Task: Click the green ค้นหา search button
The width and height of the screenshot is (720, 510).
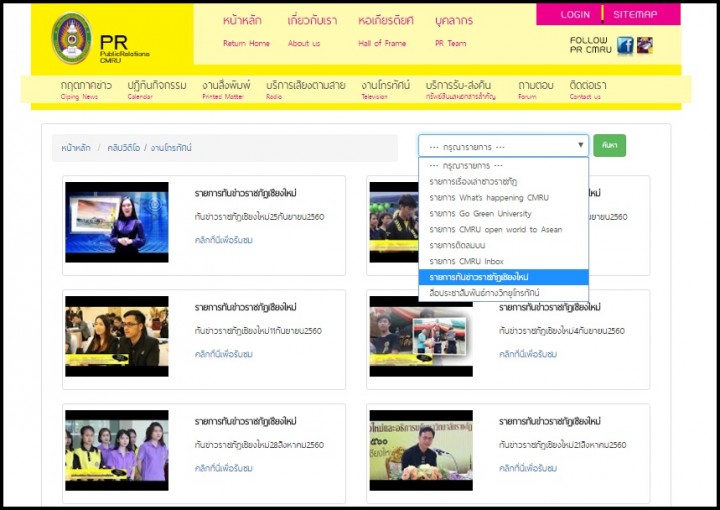Action: click(609, 146)
